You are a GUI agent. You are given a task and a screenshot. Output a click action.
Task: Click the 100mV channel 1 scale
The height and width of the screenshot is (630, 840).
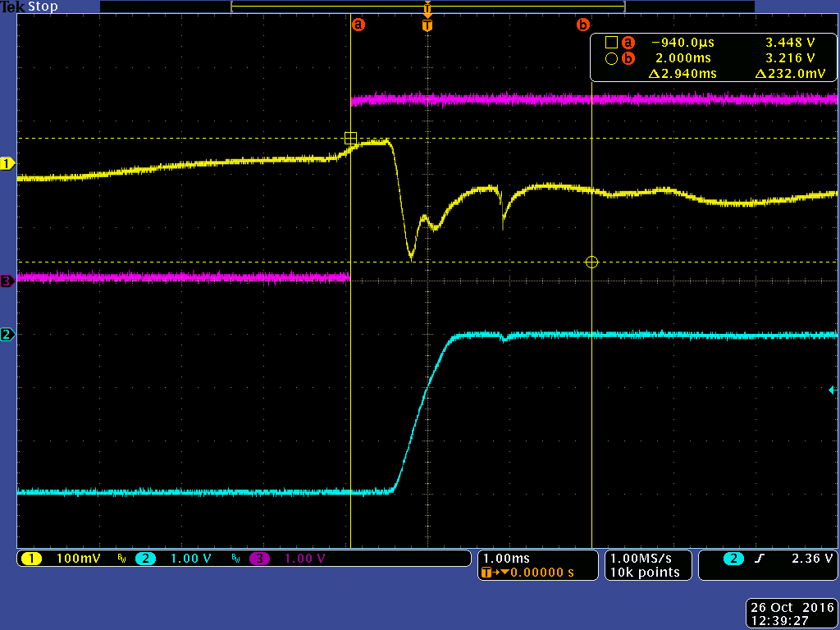click(x=78, y=559)
